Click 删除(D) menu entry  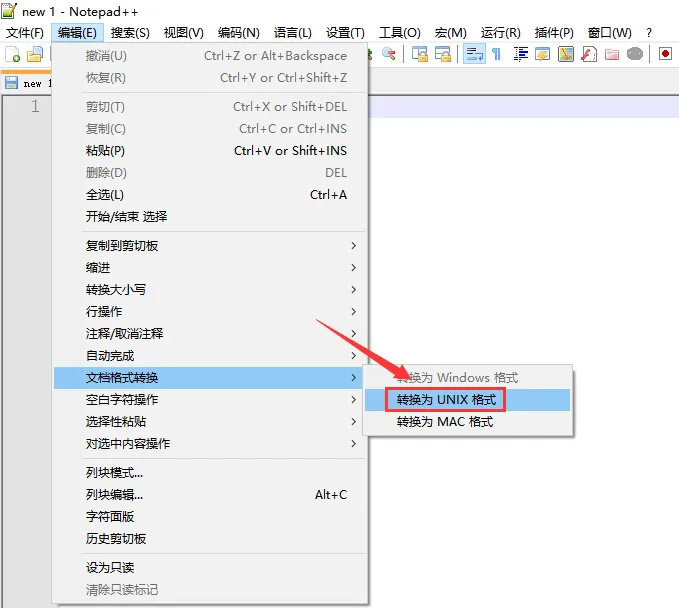210,173
